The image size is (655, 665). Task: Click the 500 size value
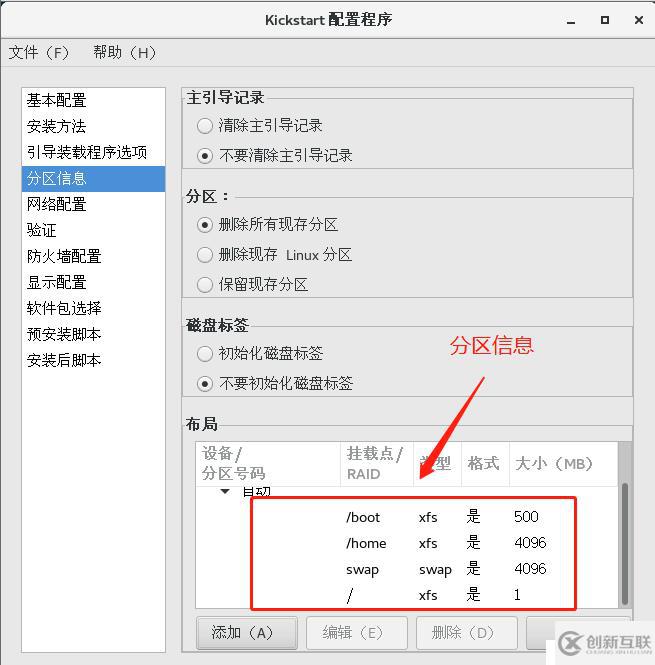pyautogui.click(x=526, y=517)
